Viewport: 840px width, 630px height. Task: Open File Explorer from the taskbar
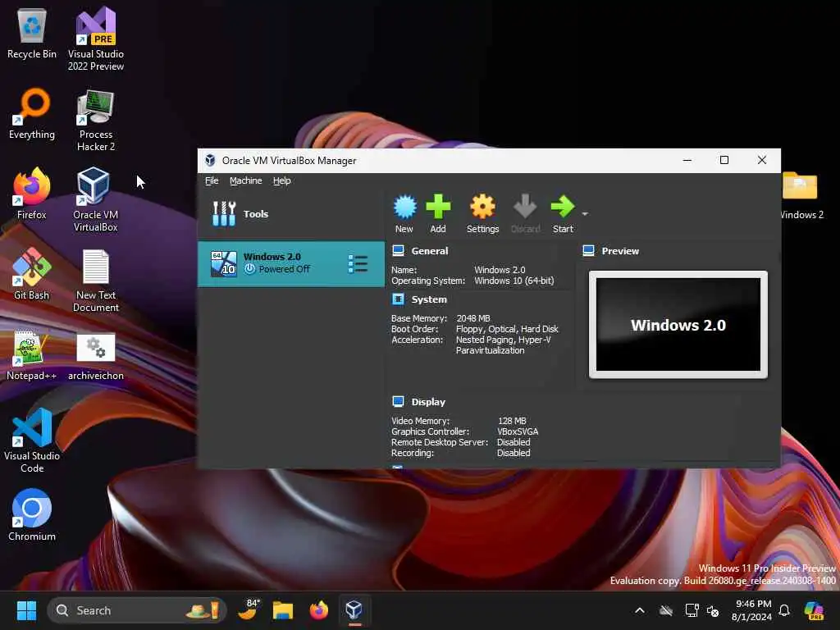283,610
